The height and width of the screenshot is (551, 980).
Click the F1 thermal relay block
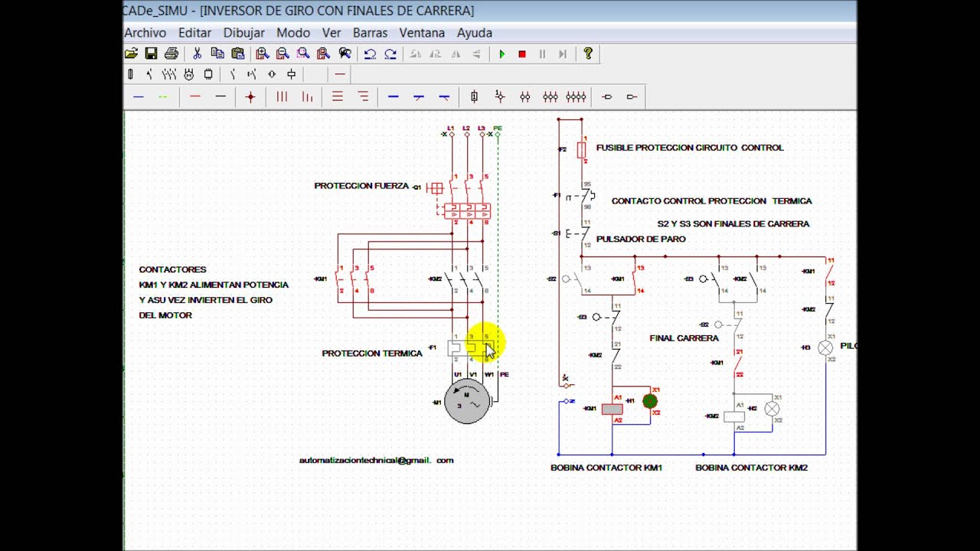471,348
